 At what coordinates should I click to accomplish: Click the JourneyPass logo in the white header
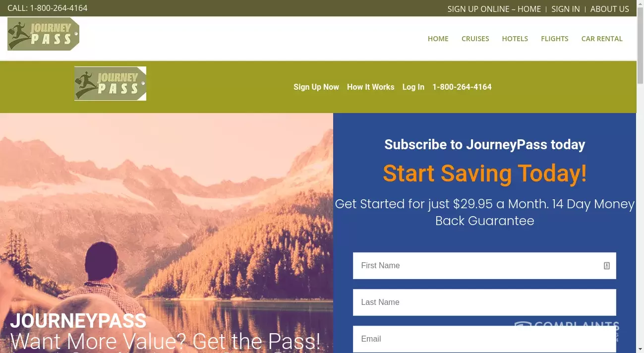click(x=43, y=34)
